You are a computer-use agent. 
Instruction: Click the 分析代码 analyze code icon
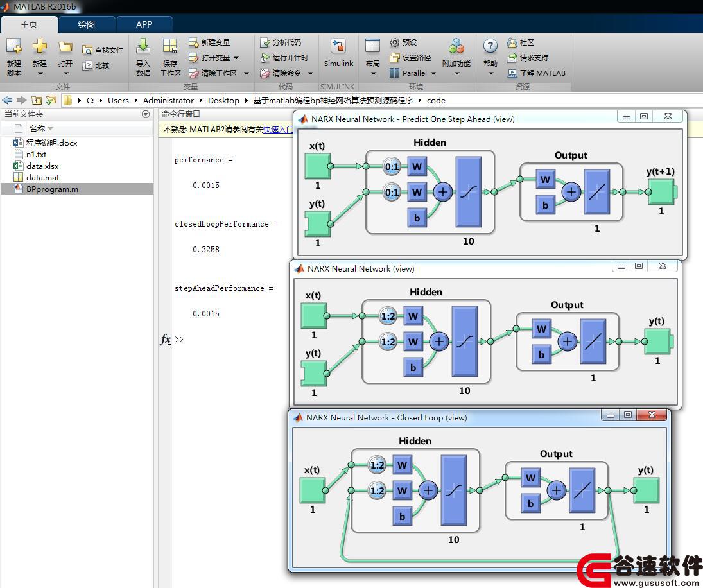265,42
